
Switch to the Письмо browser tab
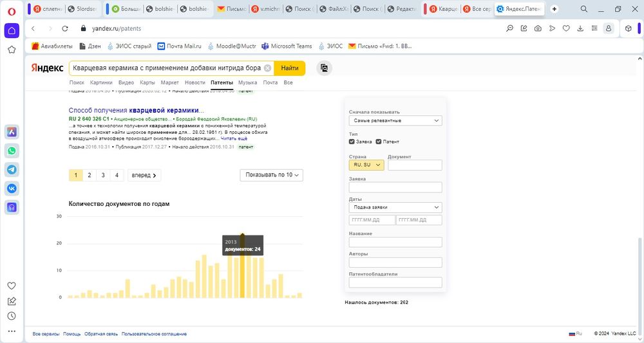pos(232,9)
